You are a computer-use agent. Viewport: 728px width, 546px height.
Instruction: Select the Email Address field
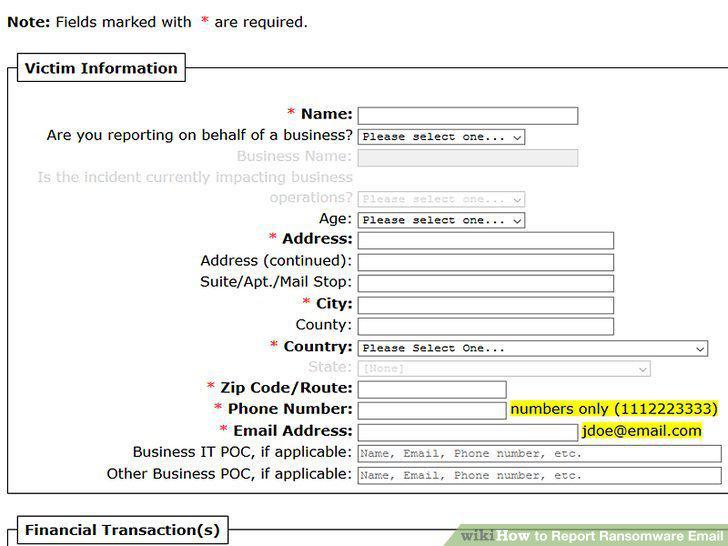[x=468, y=432]
